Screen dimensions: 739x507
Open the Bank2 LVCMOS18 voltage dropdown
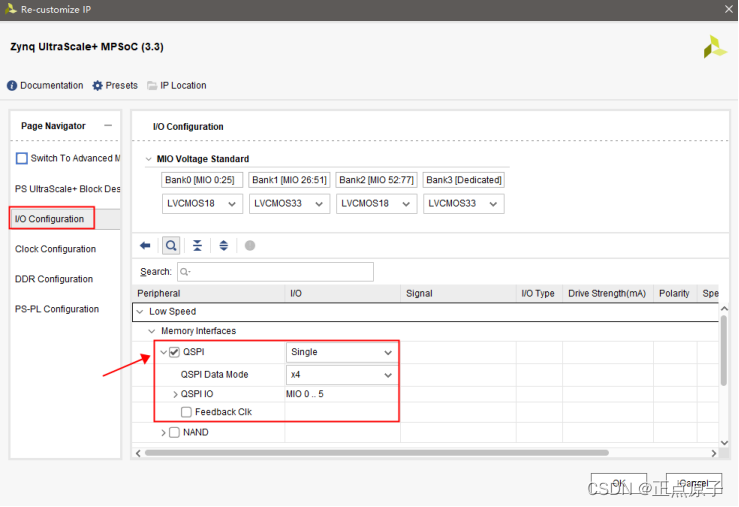point(377,204)
